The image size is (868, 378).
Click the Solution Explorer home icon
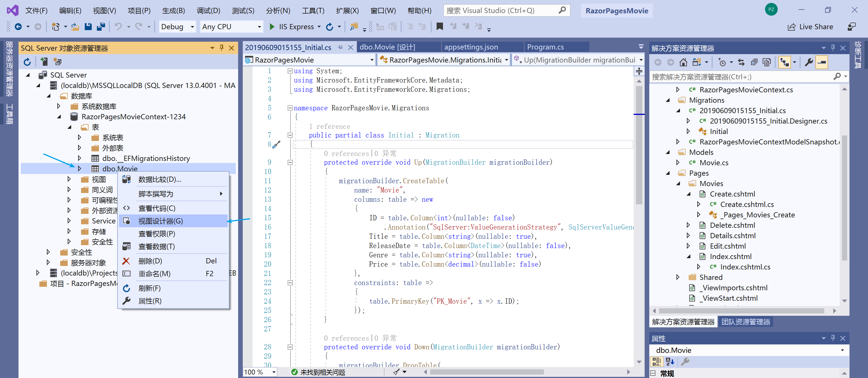pos(683,63)
